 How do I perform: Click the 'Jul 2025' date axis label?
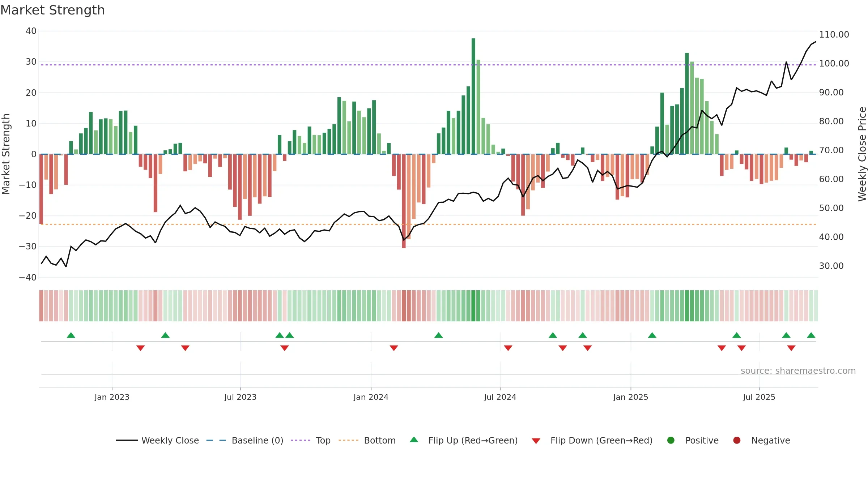[x=759, y=397]
